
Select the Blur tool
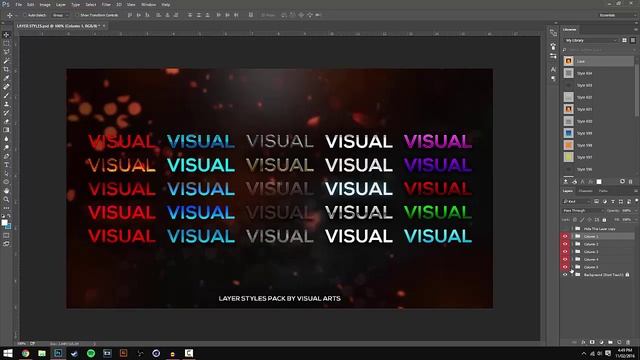pos(6,139)
